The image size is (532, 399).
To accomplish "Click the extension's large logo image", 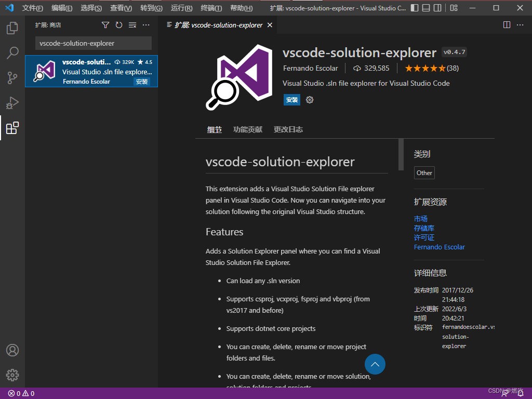I will tap(239, 77).
